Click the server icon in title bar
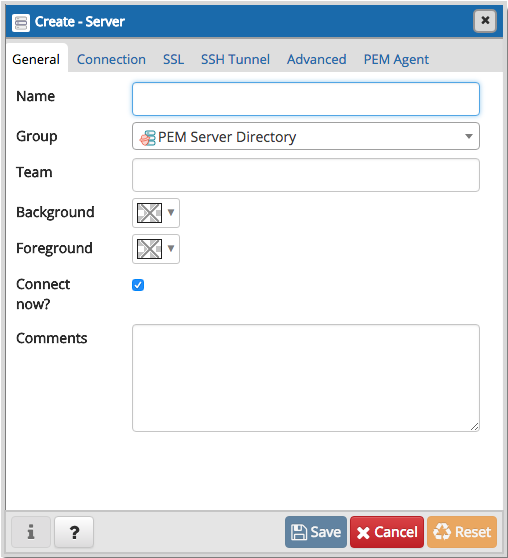 click(x=21, y=23)
